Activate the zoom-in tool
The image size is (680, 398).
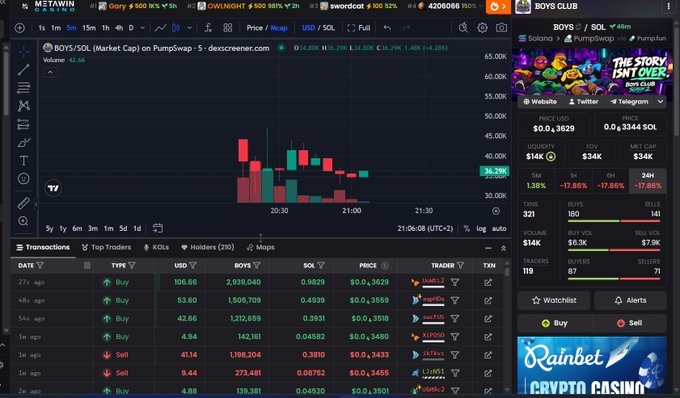[x=24, y=221]
